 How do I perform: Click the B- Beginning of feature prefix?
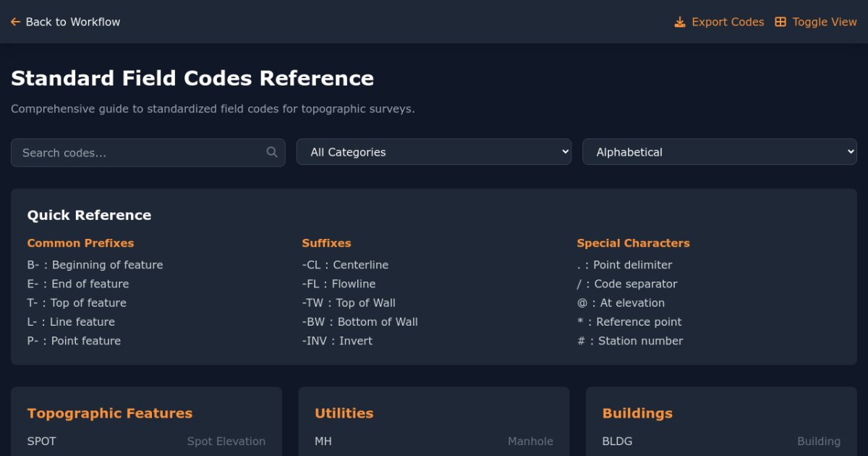click(x=95, y=265)
